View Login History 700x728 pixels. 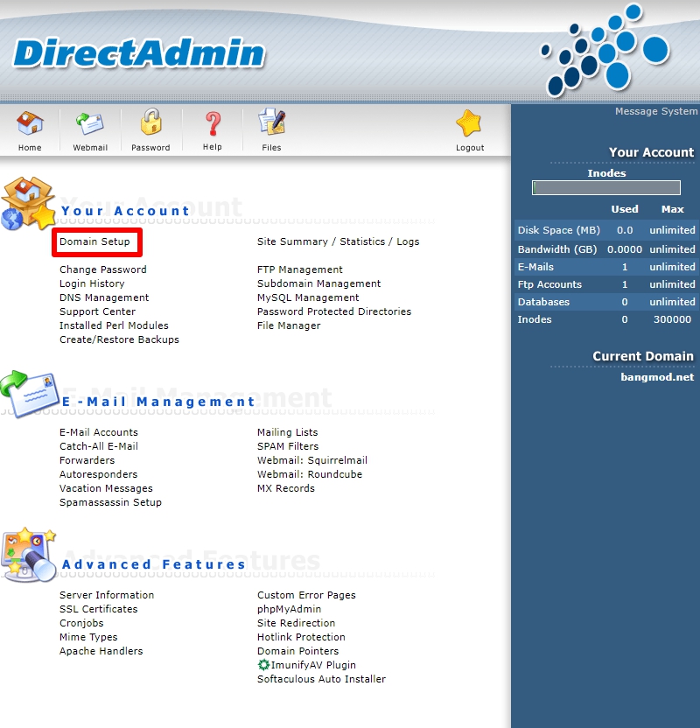(92, 283)
